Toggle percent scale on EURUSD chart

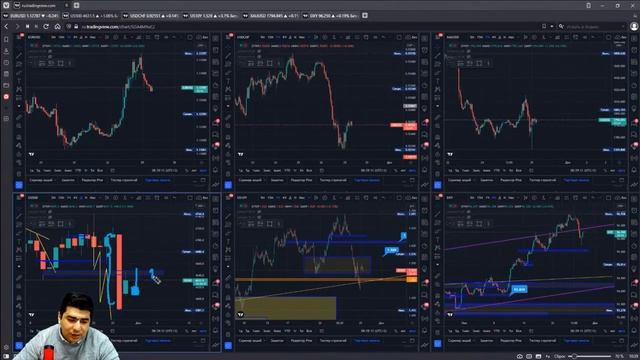187,170
